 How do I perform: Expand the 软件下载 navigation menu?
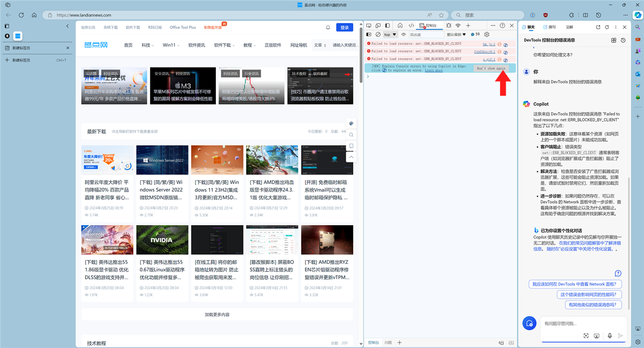225,45
